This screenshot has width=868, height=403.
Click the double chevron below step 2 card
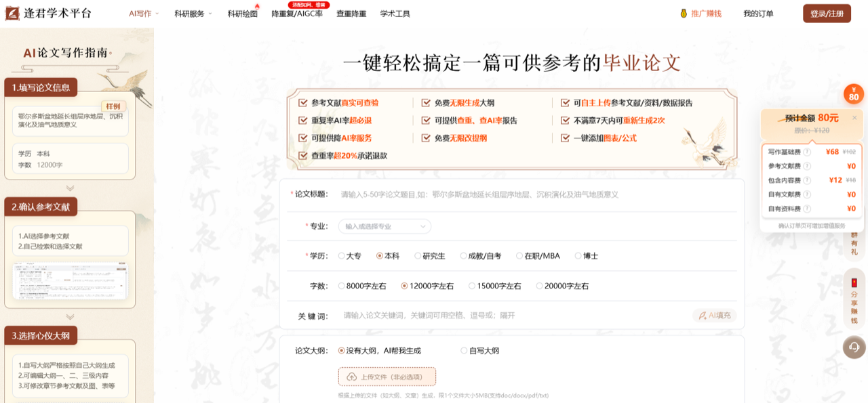click(70, 316)
